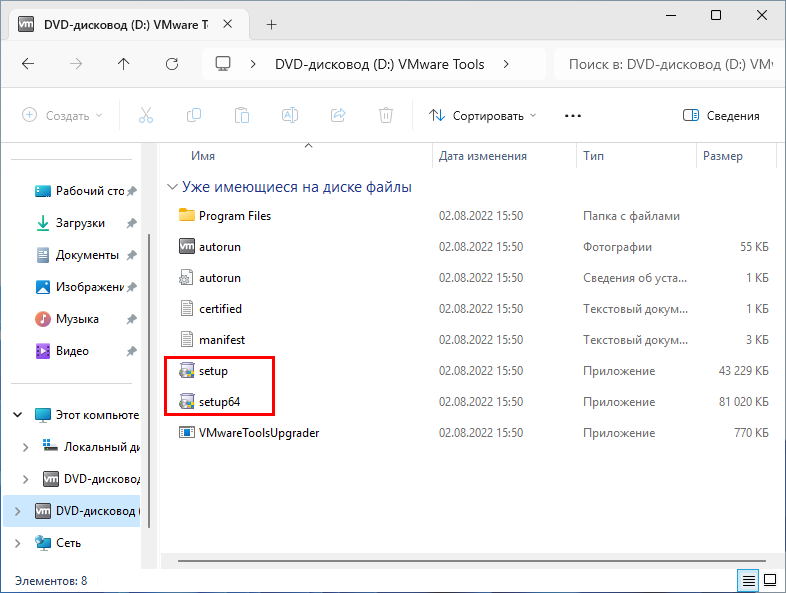Collapse the Уже имеющиеся на диске файлы group
Screen dimensions: 786x593
172,187
